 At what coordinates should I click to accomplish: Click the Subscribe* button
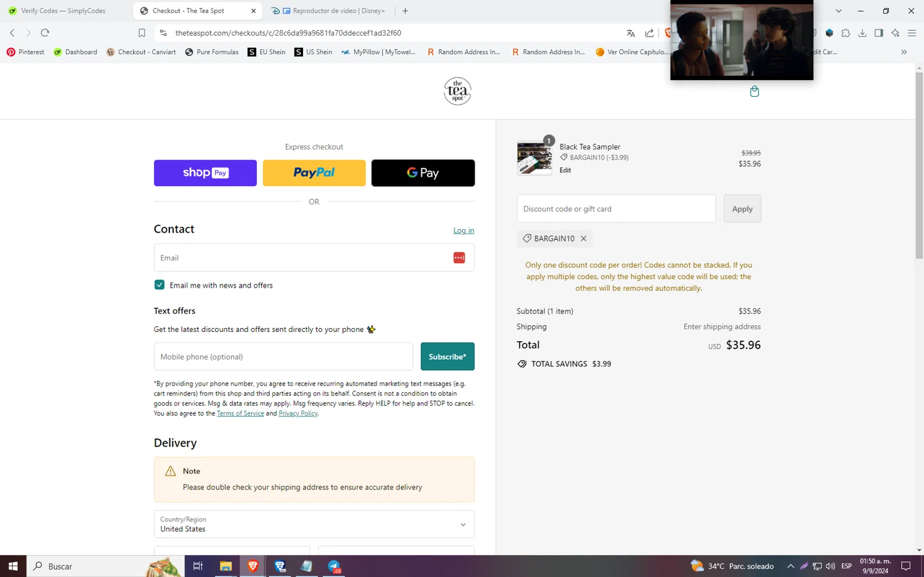[x=447, y=357]
